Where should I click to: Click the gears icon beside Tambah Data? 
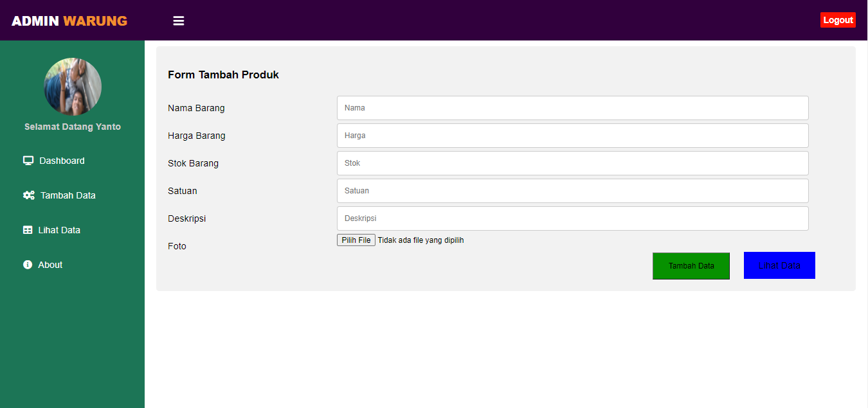pyautogui.click(x=28, y=195)
